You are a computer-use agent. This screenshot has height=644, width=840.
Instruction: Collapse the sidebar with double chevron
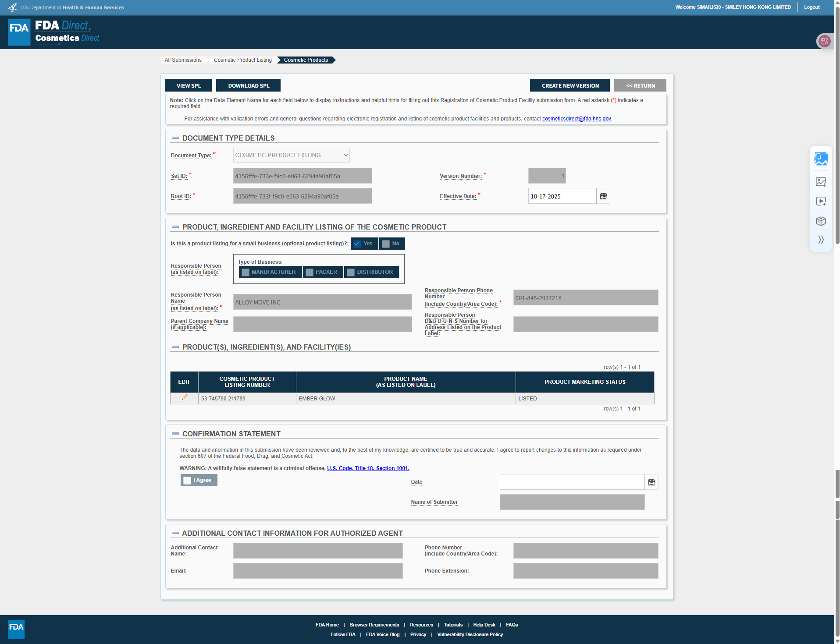[821, 240]
